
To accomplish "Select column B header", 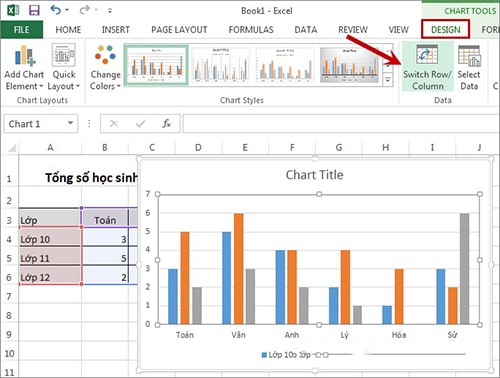I will [105, 147].
